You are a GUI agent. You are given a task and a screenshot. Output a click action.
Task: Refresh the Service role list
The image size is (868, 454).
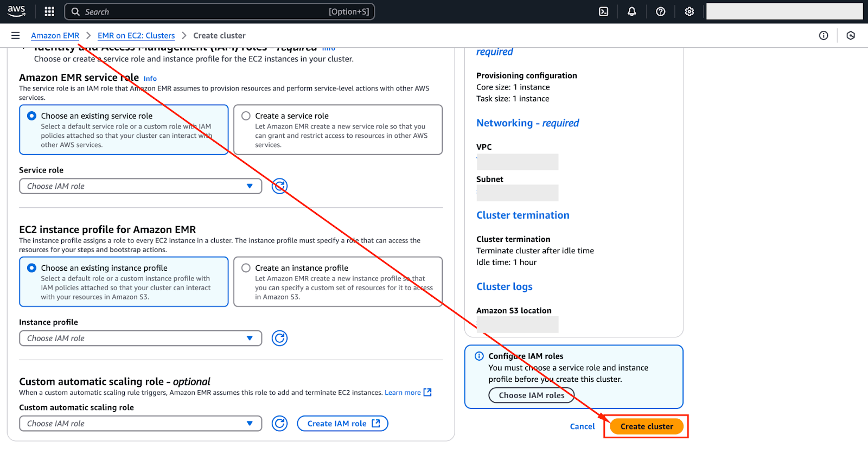[x=279, y=186]
